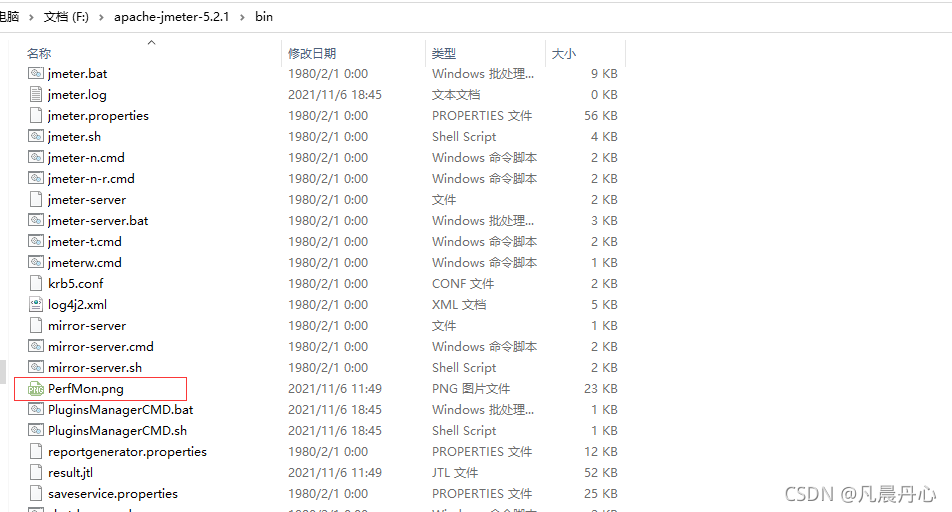
Task: Select the jmeter-n-r.cmd file icon
Action: (x=36, y=178)
